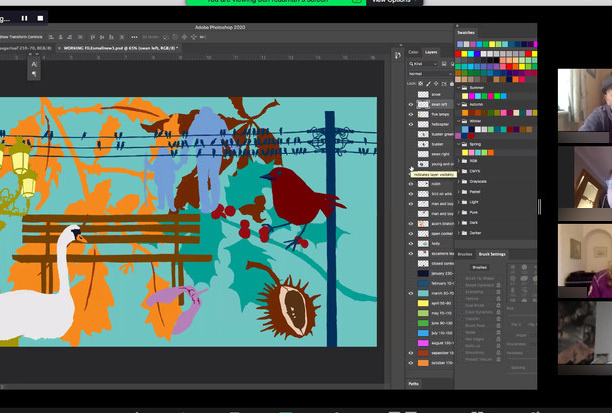The image size is (612, 413).
Task: Expand the Summer swatch group
Action: (459, 87)
